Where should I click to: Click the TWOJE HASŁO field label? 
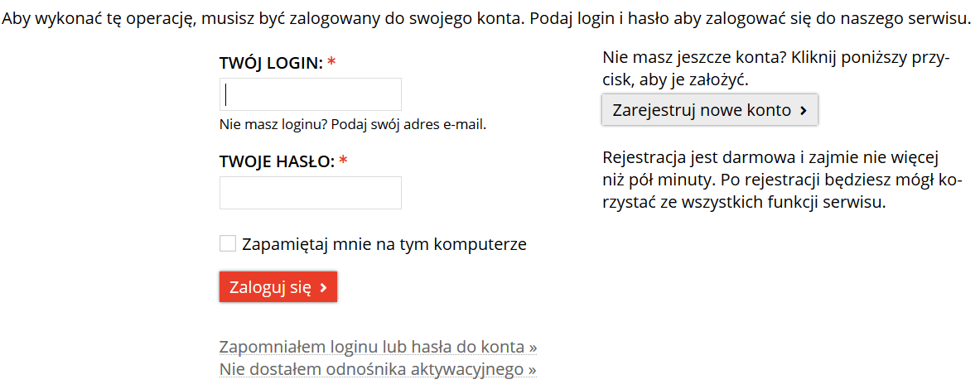[277, 161]
